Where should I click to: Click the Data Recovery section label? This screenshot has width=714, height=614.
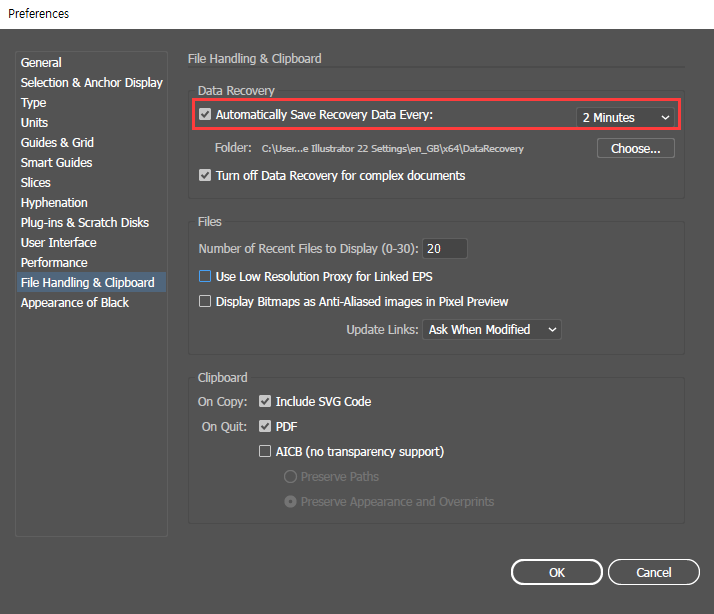(x=236, y=91)
